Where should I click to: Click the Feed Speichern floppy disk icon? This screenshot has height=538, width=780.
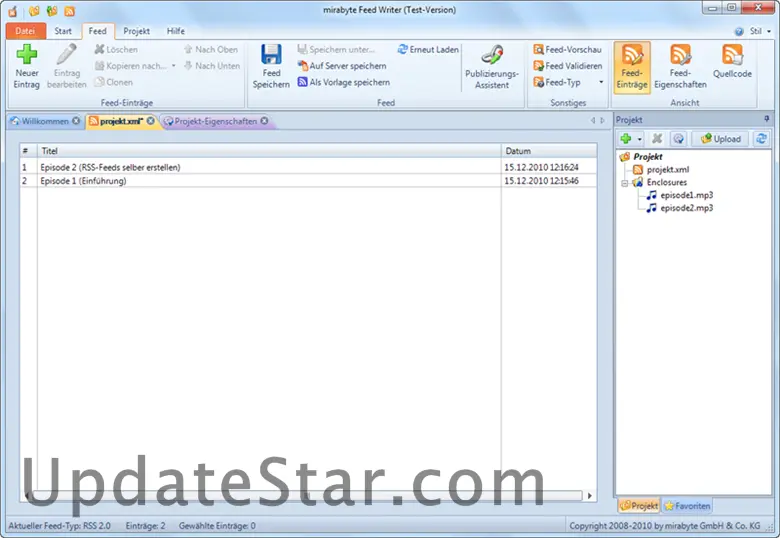click(x=271, y=54)
